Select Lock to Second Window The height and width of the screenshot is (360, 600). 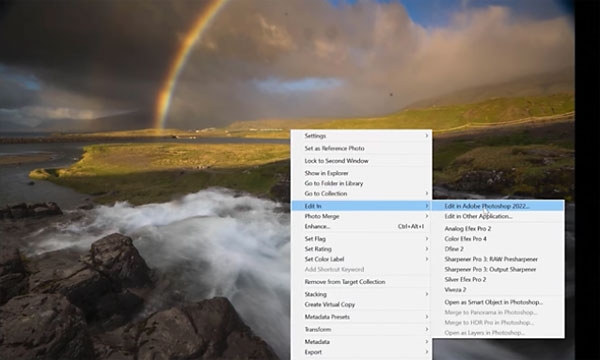[x=361, y=161]
